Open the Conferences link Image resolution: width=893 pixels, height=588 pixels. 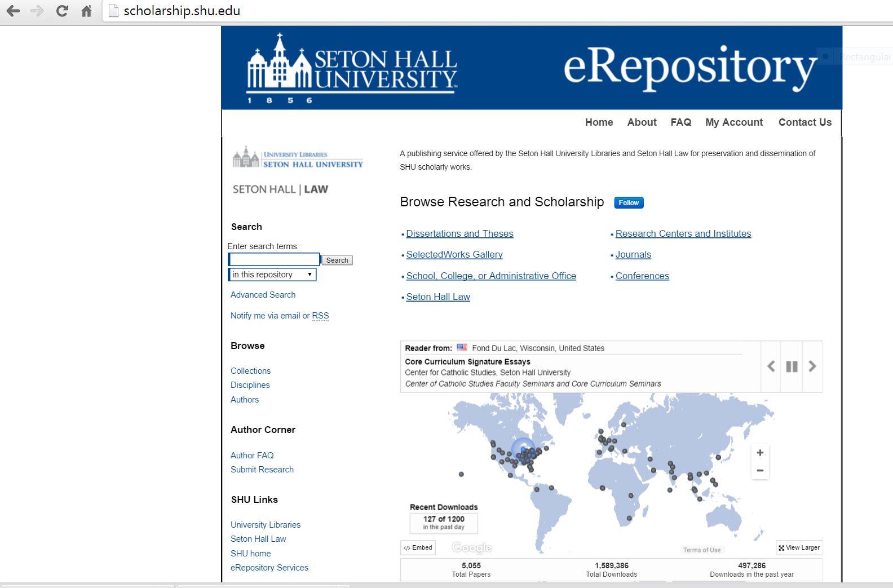pos(642,276)
